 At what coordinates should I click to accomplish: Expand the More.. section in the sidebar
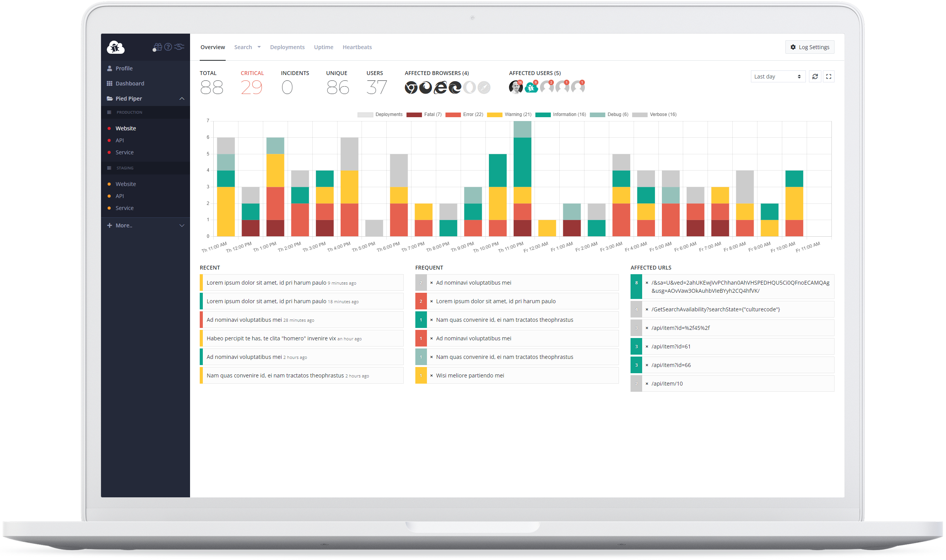pyautogui.click(x=124, y=225)
